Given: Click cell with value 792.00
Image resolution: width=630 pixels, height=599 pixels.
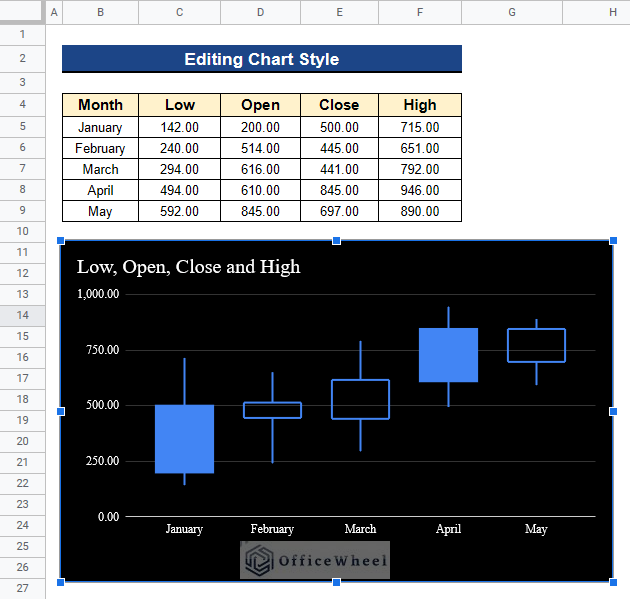Looking at the screenshot, I should 420,169.
